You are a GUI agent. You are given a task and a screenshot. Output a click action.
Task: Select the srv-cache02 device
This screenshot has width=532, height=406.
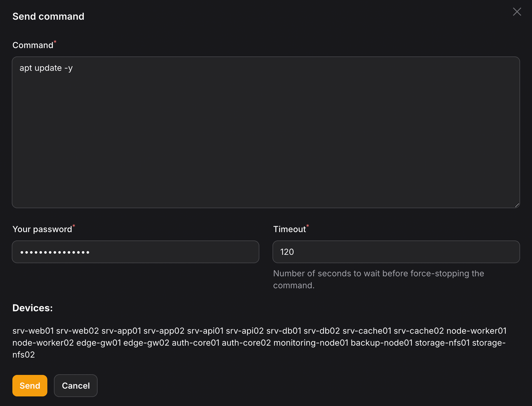[x=419, y=331]
